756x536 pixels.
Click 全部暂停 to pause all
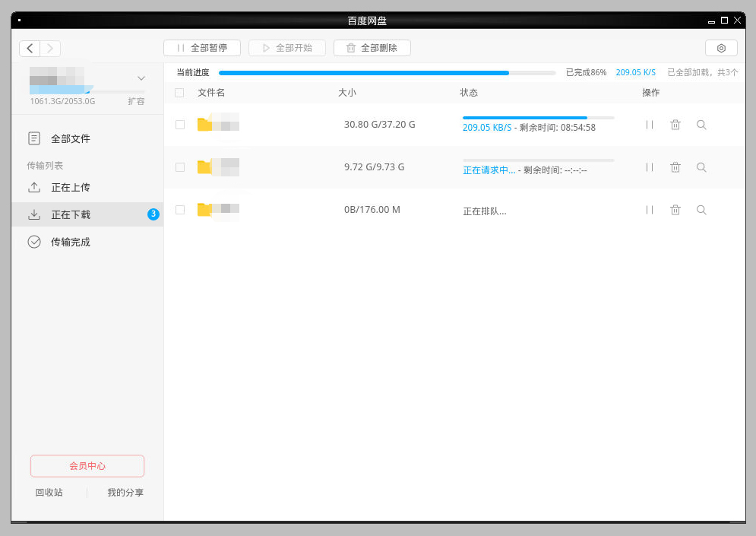202,48
